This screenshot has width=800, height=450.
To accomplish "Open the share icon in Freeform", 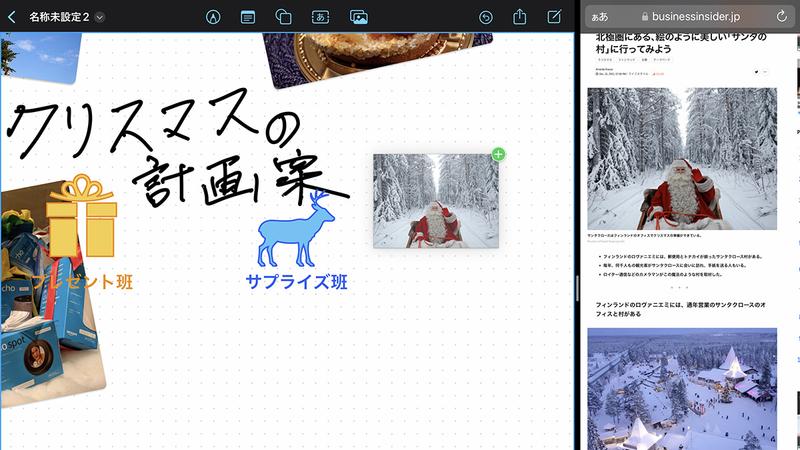I will click(x=519, y=17).
